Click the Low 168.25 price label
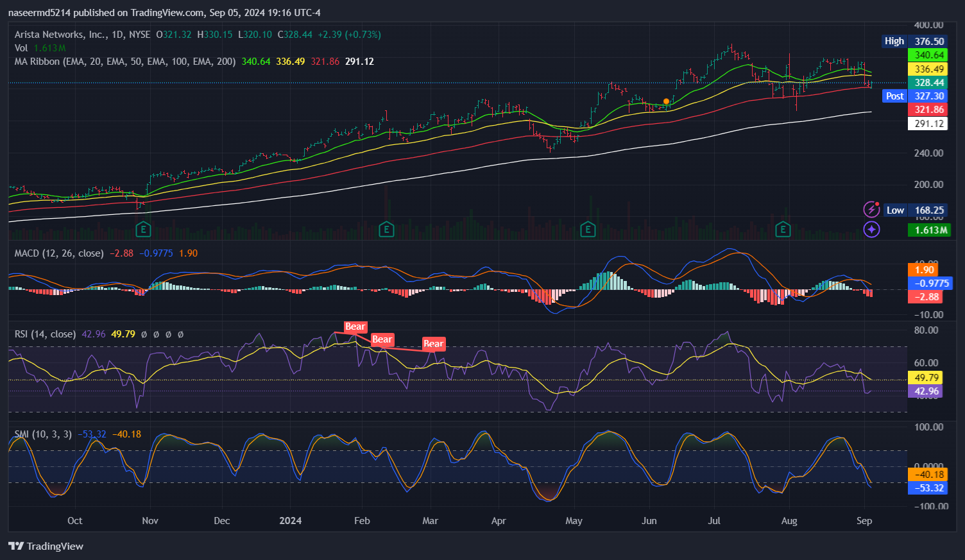 point(916,210)
